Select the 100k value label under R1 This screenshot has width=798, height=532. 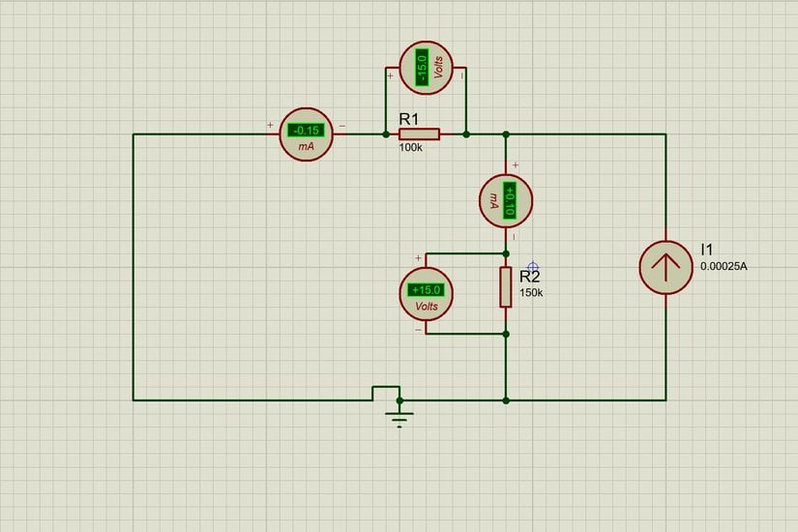[x=410, y=149]
